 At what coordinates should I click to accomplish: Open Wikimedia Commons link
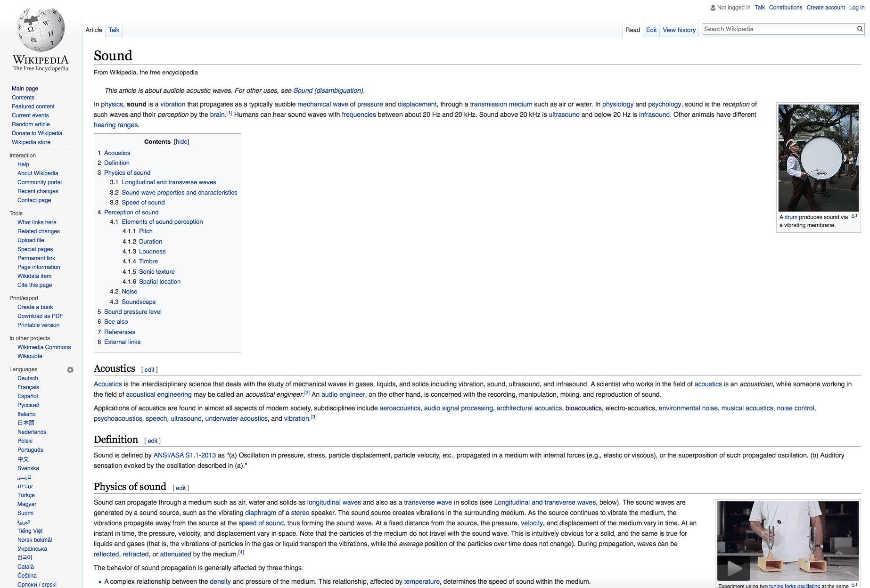[44, 347]
